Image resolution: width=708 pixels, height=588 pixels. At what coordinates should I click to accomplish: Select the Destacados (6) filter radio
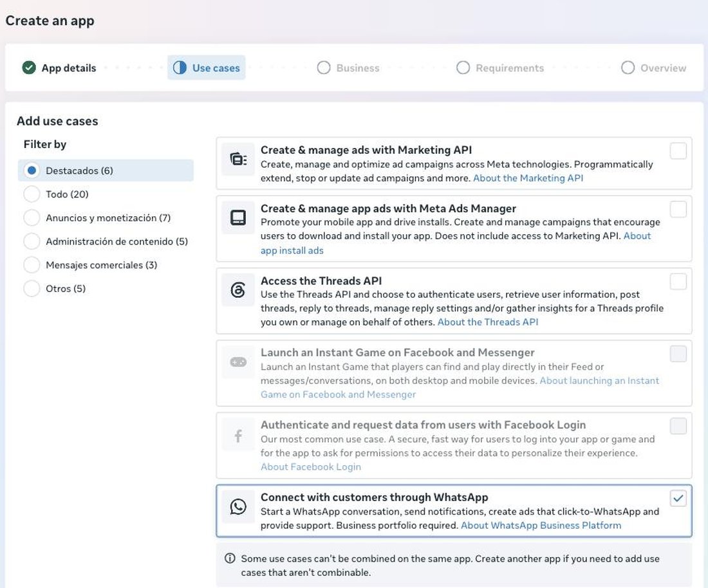32,170
